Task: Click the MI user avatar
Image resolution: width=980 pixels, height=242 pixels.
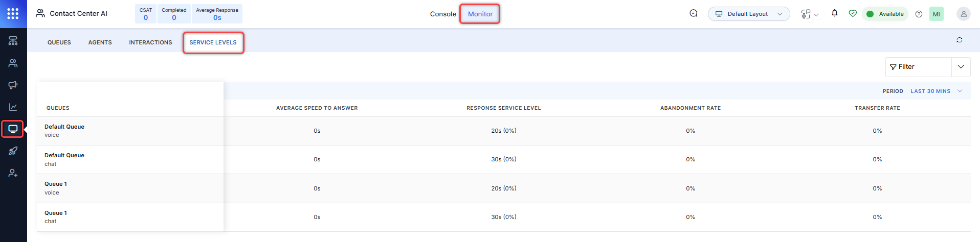Action: [936, 14]
